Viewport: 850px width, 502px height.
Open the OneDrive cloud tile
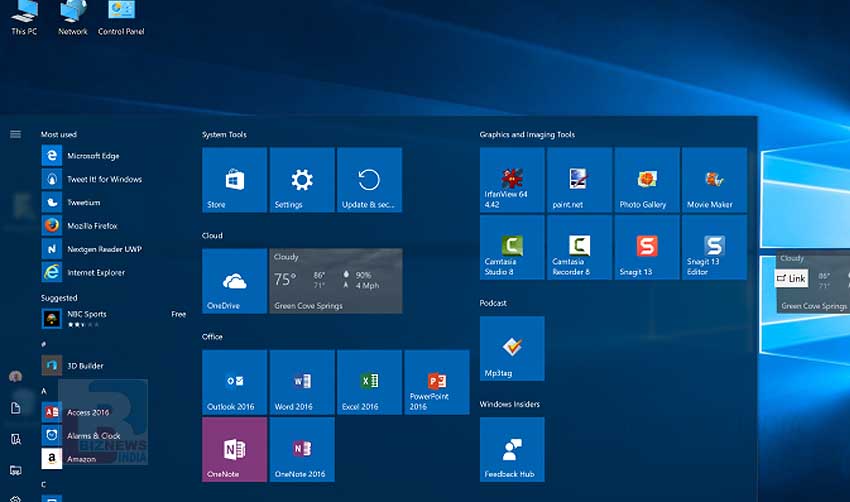click(234, 281)
